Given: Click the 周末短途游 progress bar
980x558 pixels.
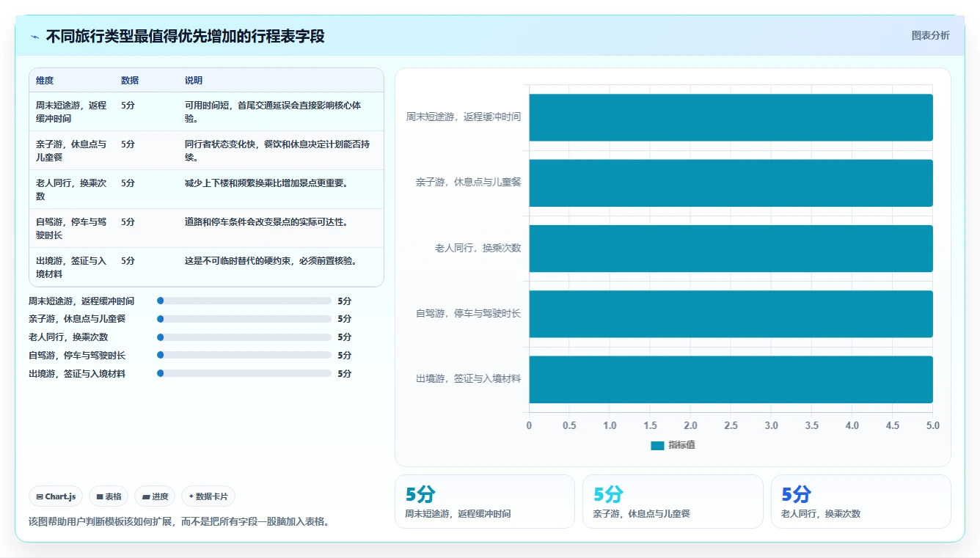Looking at the screenshot, I should [244, 301].
